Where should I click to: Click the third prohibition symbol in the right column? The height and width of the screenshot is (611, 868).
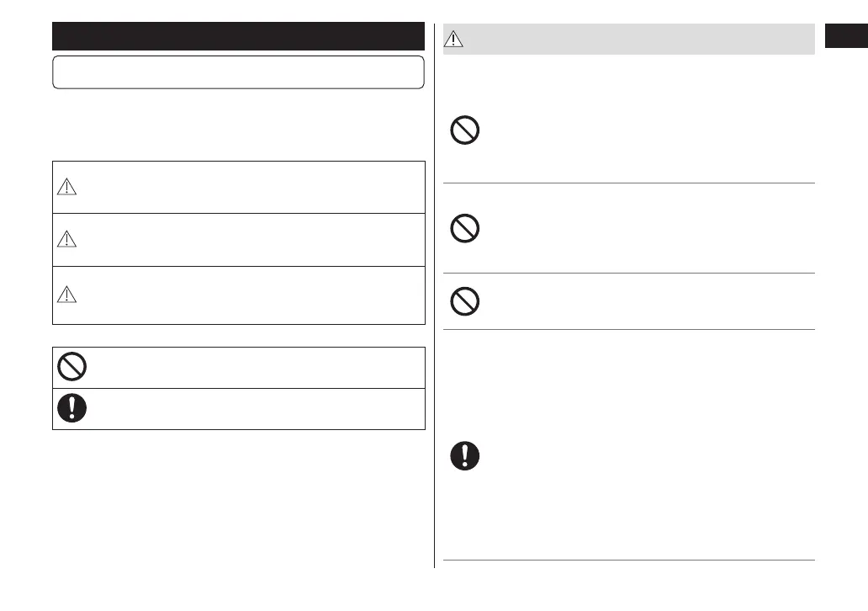(x=465, y=300)
